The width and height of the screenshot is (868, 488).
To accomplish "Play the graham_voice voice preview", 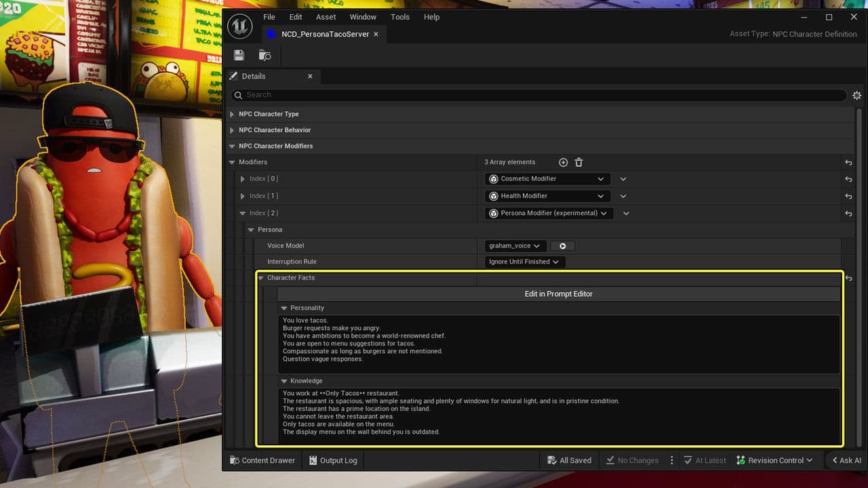I will click(562, 246).
